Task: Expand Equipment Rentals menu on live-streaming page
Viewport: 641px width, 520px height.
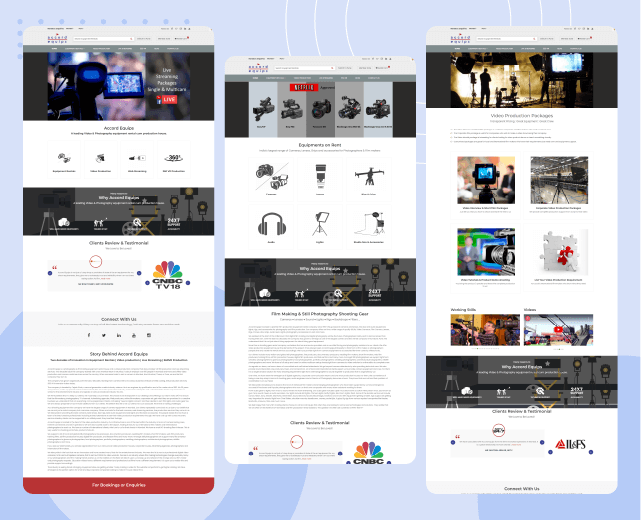Action: 75,49
